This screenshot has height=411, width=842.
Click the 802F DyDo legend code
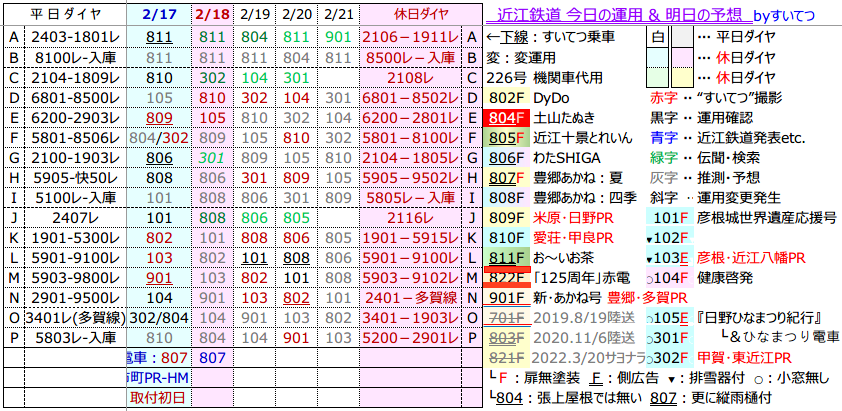507,98
